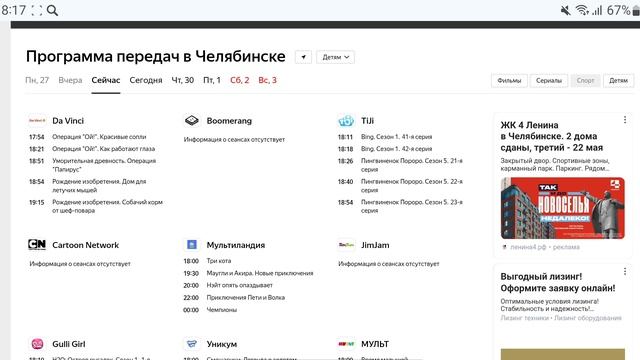Screen dimensions: 640x360
Task: Select the Вчера tab
Action: coord(70,80)
